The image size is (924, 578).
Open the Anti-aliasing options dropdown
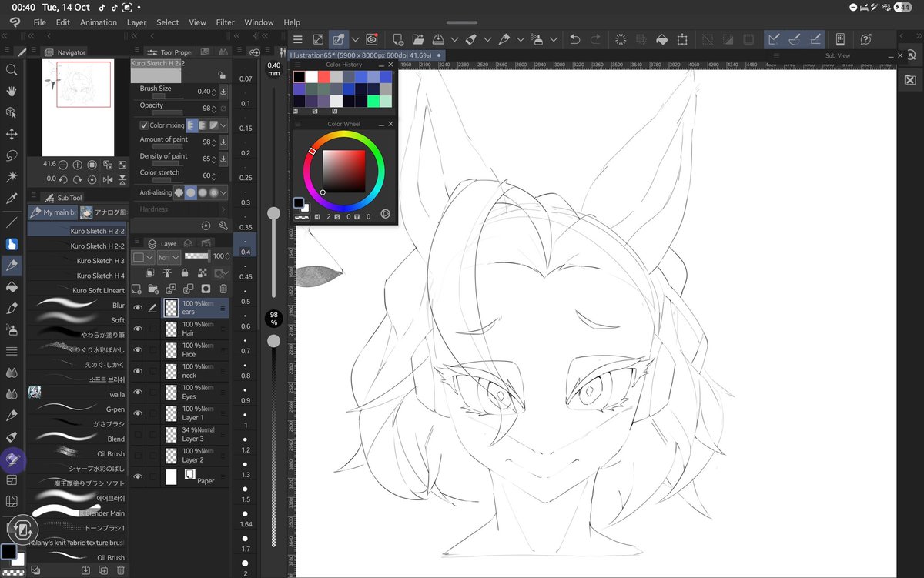[x=223, y=192]
